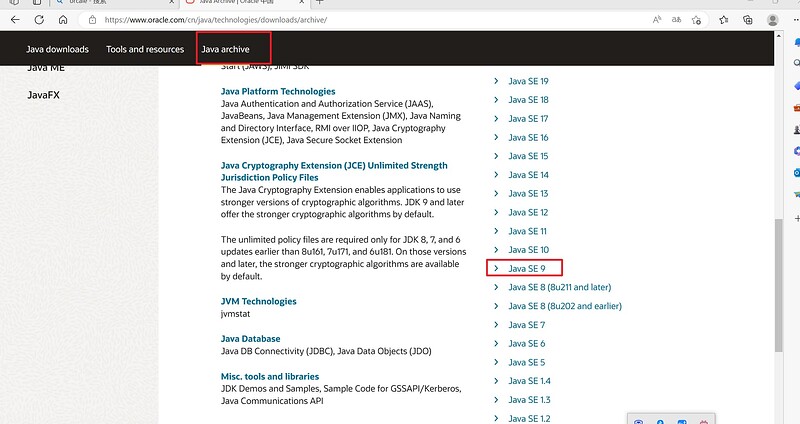800x424 pixels.
Task: Click the page scrollbar up arrow
Action: [779, 36]
